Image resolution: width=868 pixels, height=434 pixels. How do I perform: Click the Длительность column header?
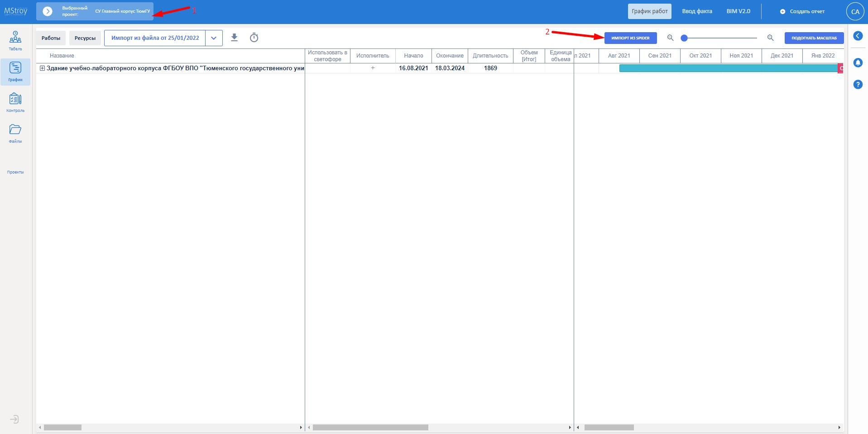point(490,56)
